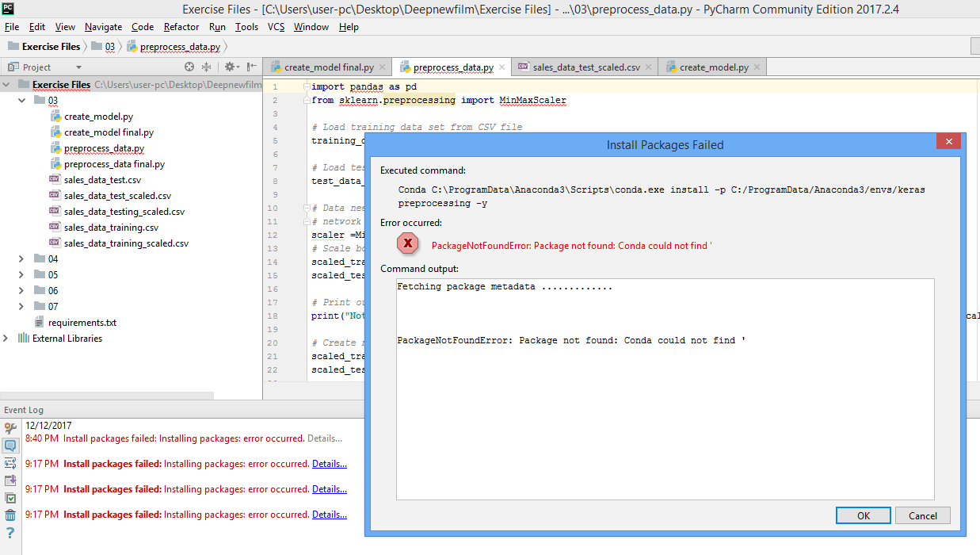Viewport: 980px width, 555px height.
Task: Open Details link of bottom-most 9:17 PM entry
Action: coord(330,515)
